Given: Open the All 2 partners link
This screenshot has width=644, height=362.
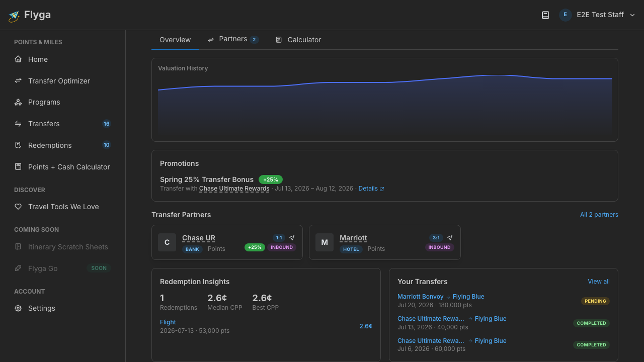Looking at the screenshot, I should pyautogui.click(x=599, y=215).
